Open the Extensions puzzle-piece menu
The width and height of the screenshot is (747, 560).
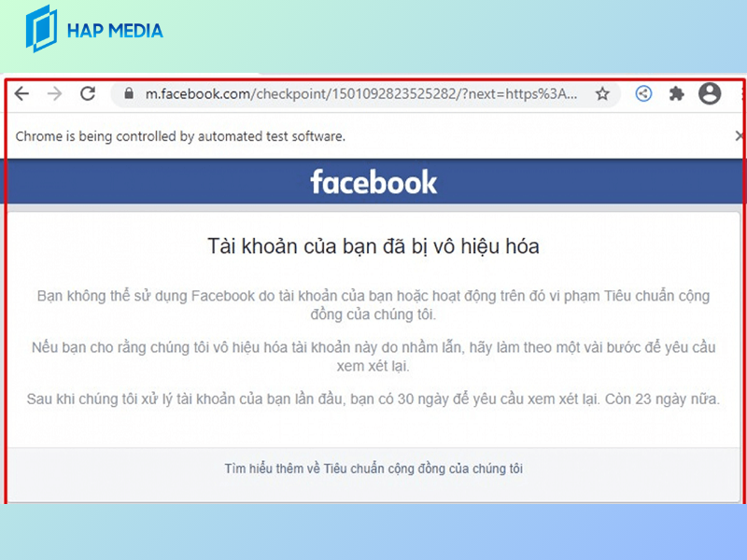676,94
